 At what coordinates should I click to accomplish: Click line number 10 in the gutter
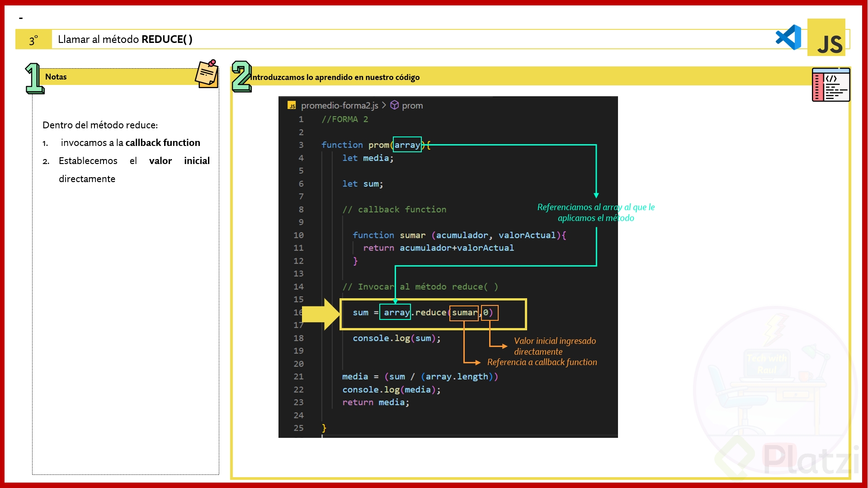pos(299,235)
